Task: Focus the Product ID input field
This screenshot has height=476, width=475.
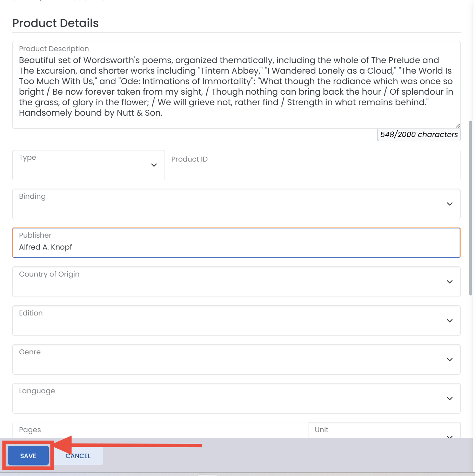Action: click(x=313, y=165)
